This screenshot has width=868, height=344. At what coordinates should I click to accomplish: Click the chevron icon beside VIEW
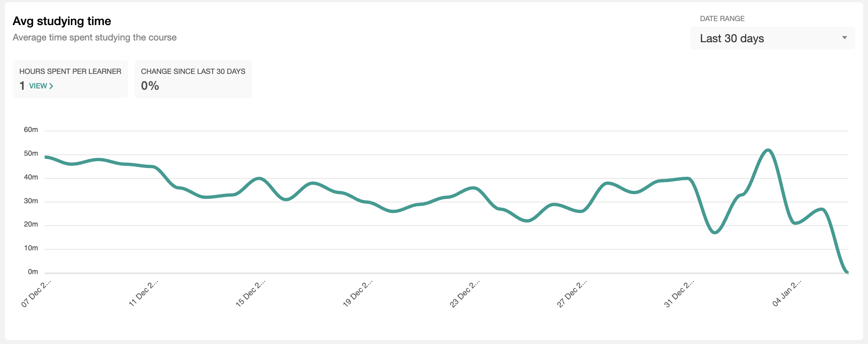(51, 86)
